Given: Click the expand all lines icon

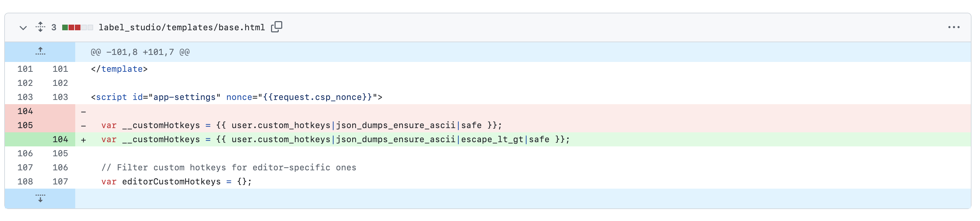Looking at the screenshot, I should (40, 27).
